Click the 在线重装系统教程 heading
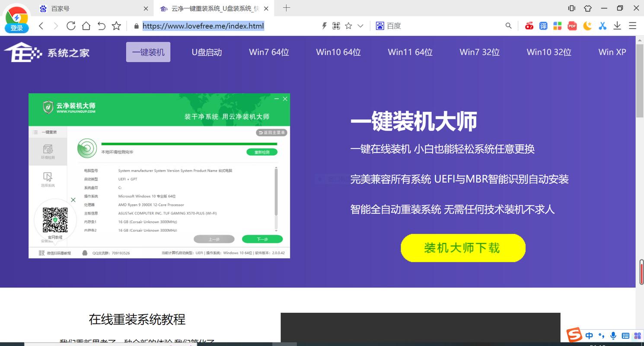Image resolution: width=644 pixels, height=346 pixels. tap(137, 320)
